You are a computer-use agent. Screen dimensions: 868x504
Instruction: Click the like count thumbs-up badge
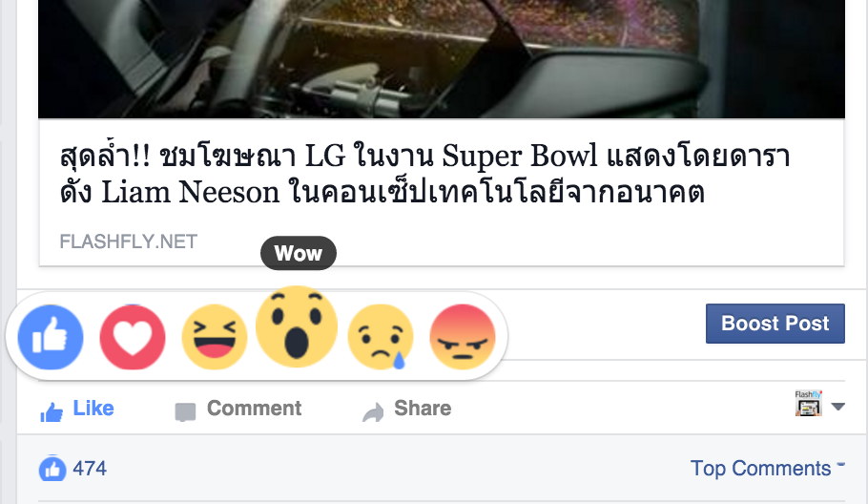click(x=52, y=469)
